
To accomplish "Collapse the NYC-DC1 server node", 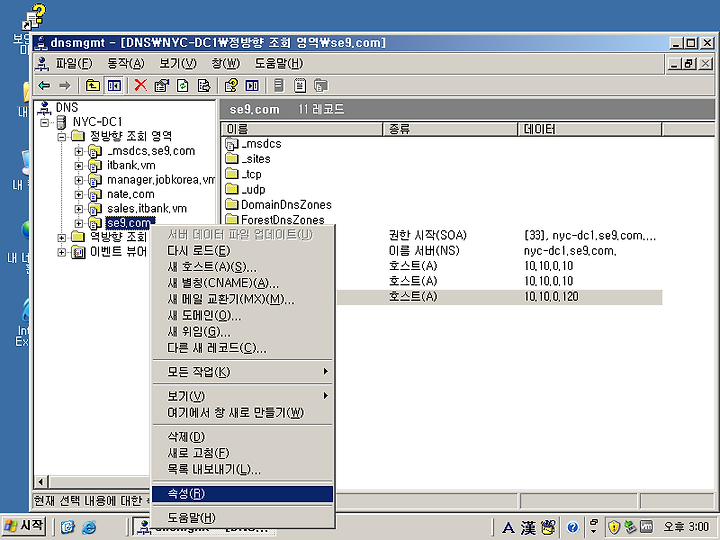I will pyautogui.click(x=45, y=122).
